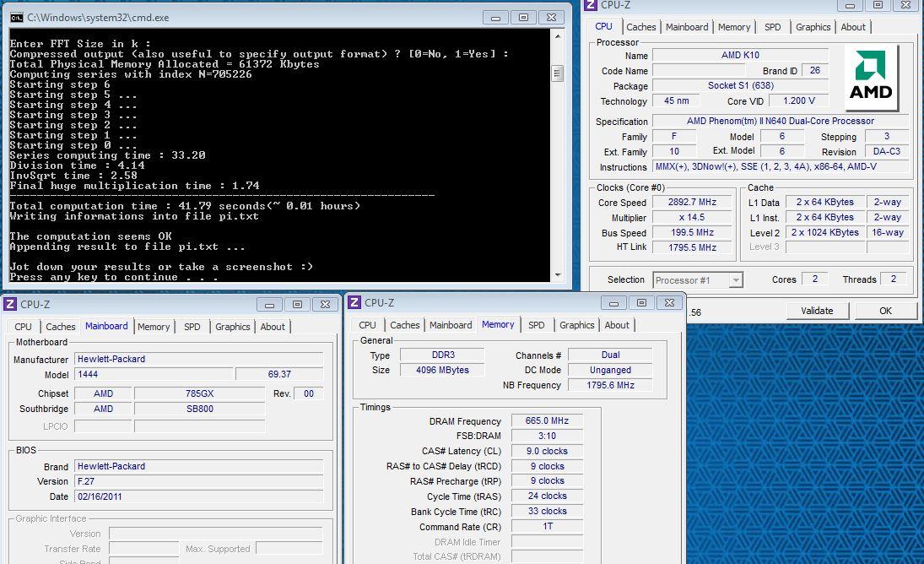Click the NB Frequency value 1795.6 MHz
924x564 pixels.
tap(610, 385)
